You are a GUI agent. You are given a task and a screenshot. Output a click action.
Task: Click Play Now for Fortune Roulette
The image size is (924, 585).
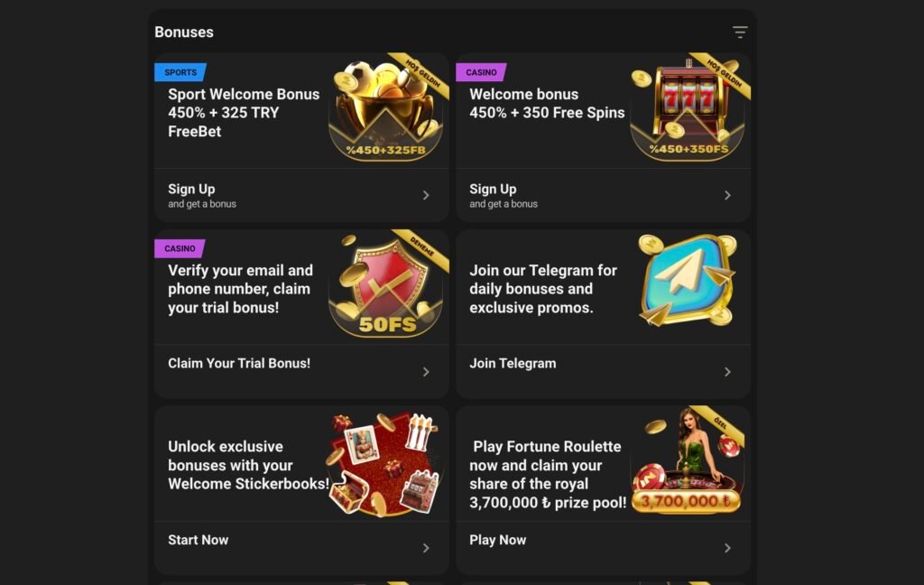(x=498, y=540)
